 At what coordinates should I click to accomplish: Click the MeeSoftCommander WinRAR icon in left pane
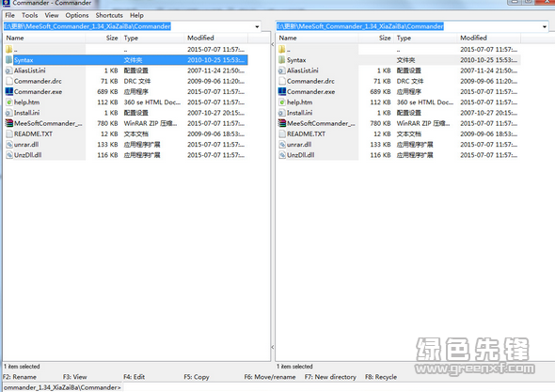(x=8, y=123)
